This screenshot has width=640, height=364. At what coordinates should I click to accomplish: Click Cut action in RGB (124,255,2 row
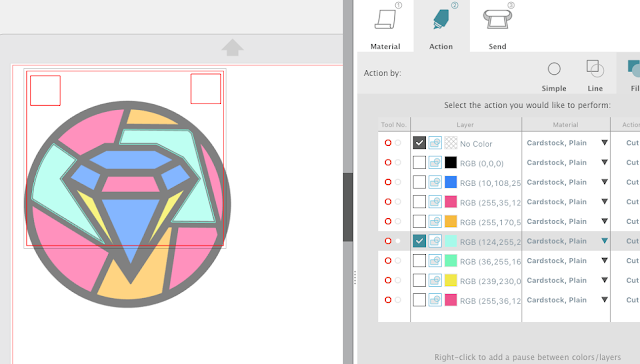coord(632,241)
